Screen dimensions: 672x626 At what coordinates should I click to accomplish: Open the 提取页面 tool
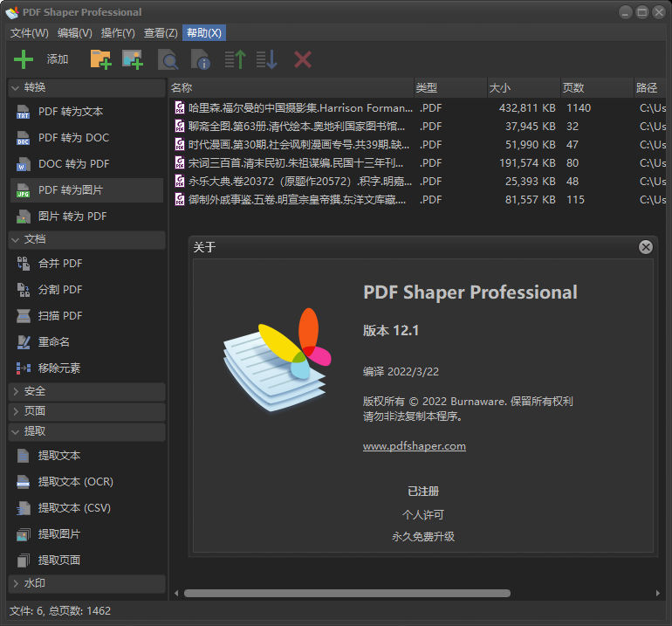pyautogui.click(x=86, y=560)
